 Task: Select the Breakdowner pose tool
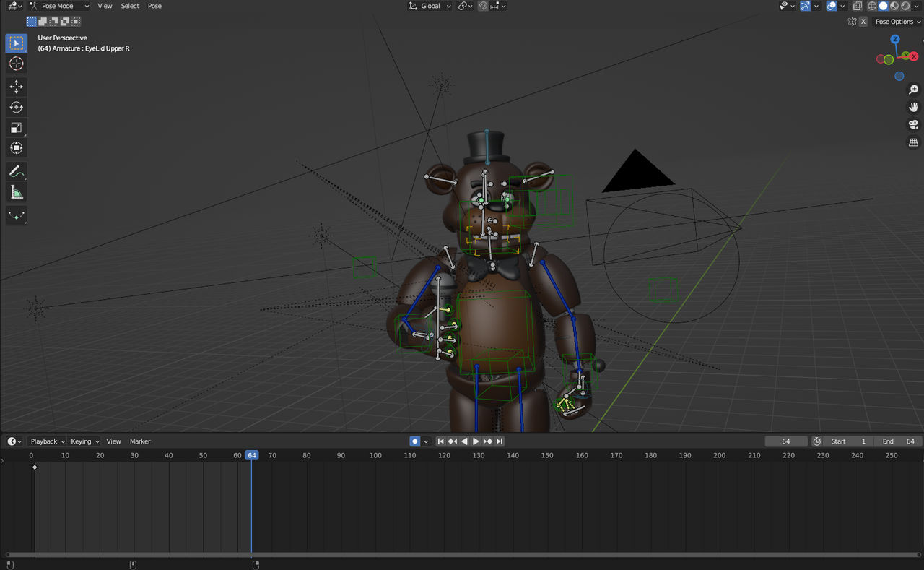[16, 215]
